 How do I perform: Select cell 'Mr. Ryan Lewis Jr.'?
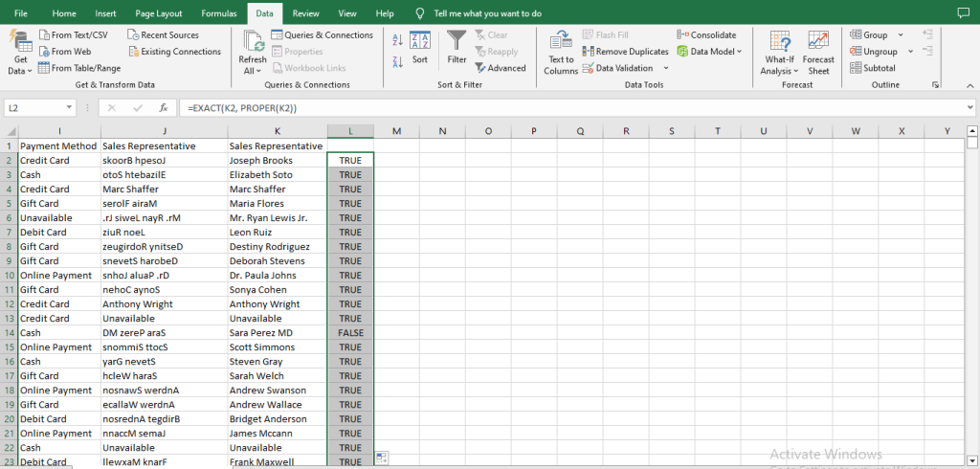pos(277,217)
